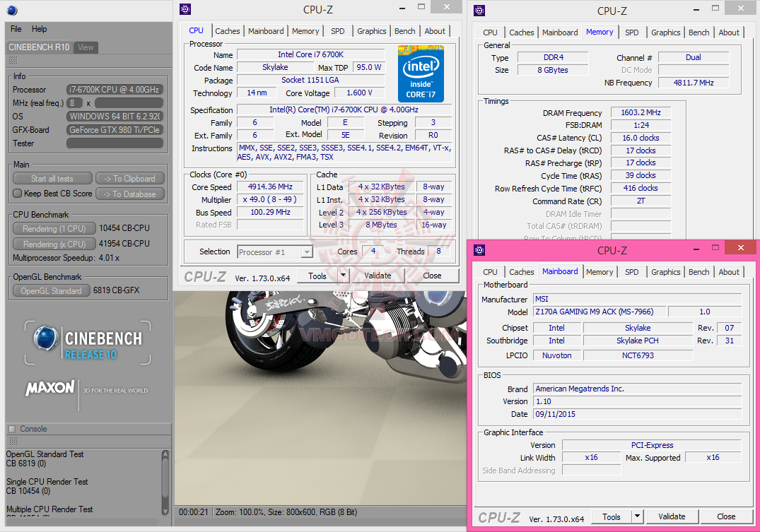760x532 pixels.
Task: Click Validate in the Mainboard window
Action: click(x=672, y=516)
